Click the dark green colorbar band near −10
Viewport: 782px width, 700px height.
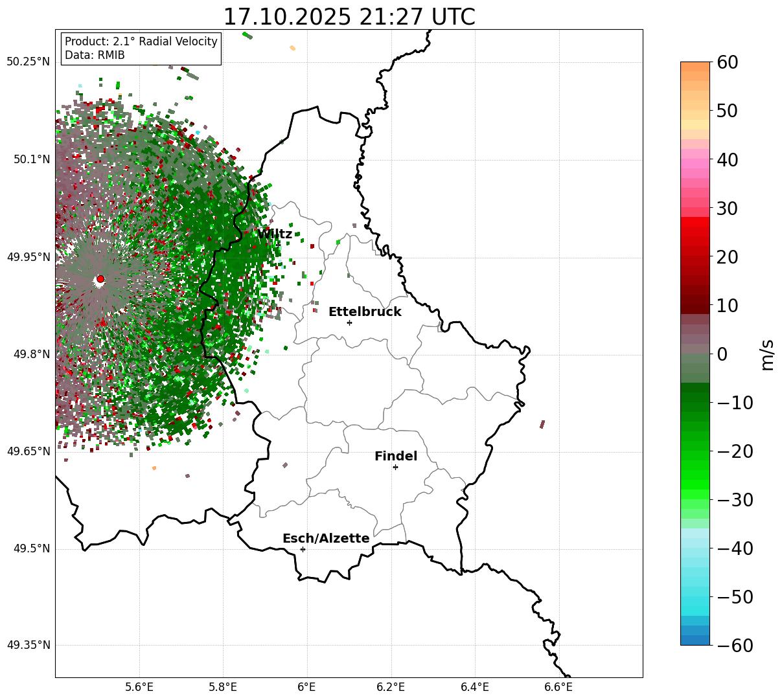pos(695,398)
